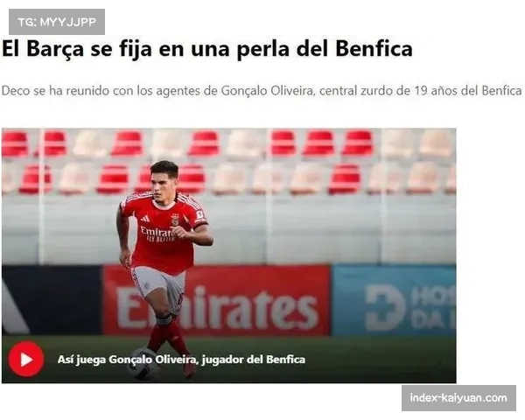Click the football at the player's feet
This screenshot has width=525, height=420.
[x=144, y=363]
